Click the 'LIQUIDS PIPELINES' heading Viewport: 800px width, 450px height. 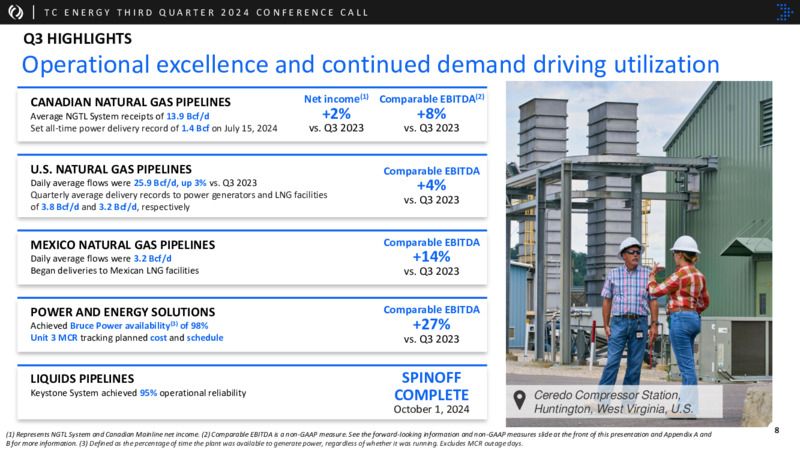(82, 379)
